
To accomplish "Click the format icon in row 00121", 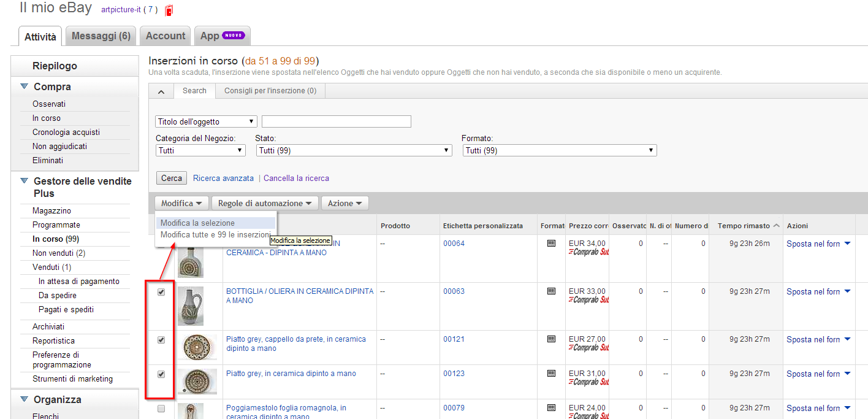I will point(551,339).
